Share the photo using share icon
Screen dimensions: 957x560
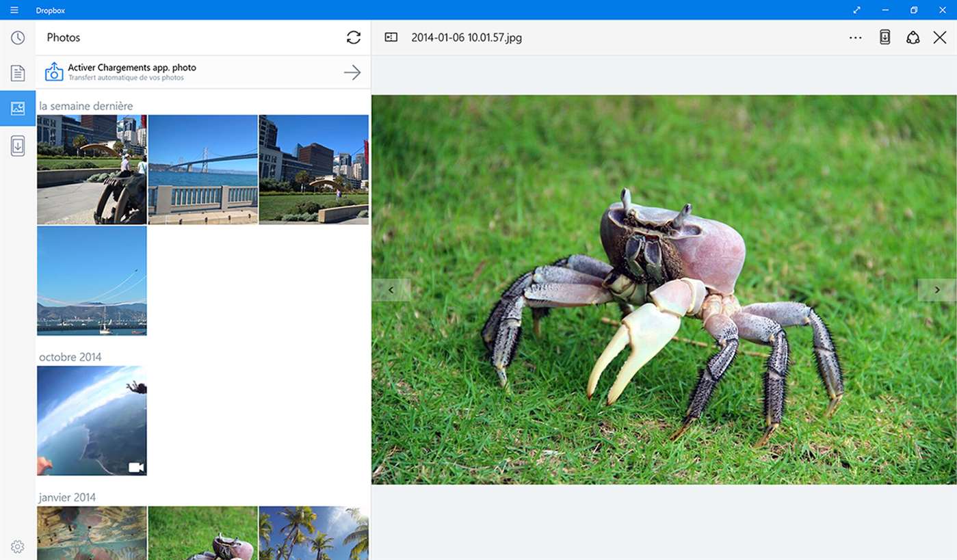click(x=913, y=38)
